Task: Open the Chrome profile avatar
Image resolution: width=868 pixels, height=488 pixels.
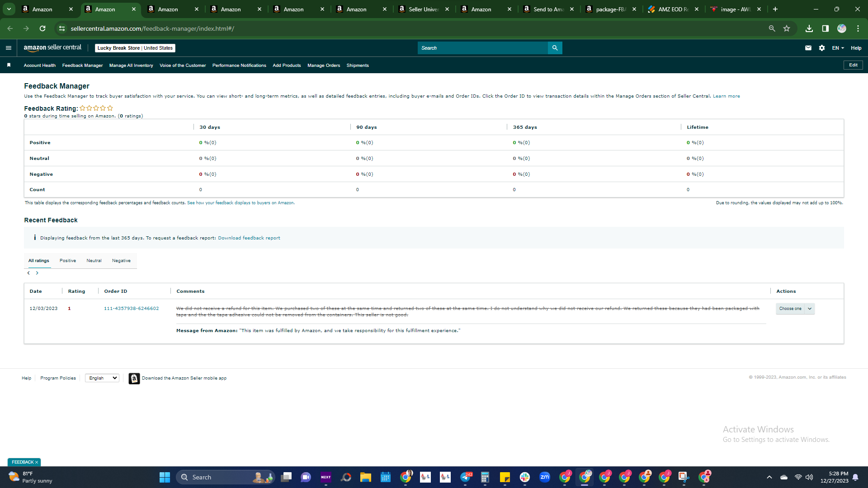Action: pos(842,28)
